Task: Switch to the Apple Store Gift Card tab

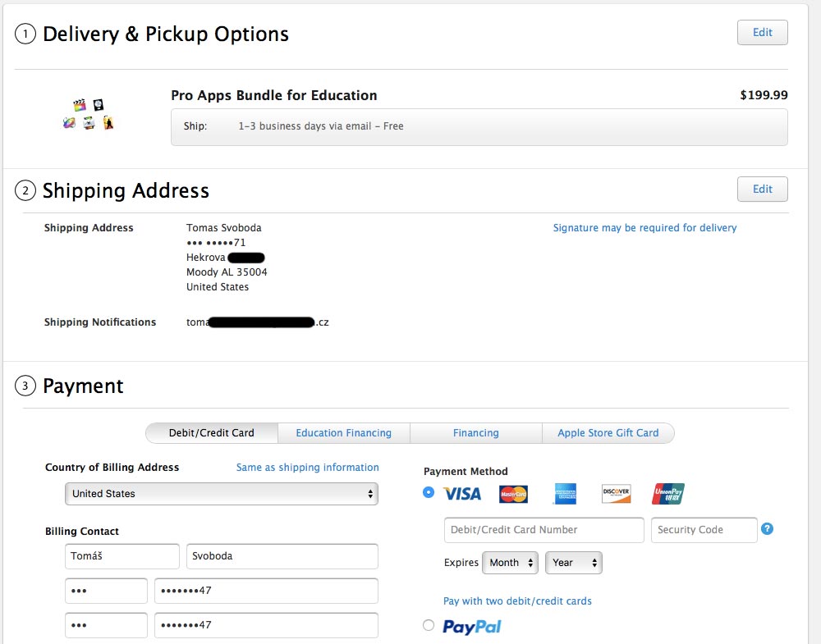Action: point(608,433)
